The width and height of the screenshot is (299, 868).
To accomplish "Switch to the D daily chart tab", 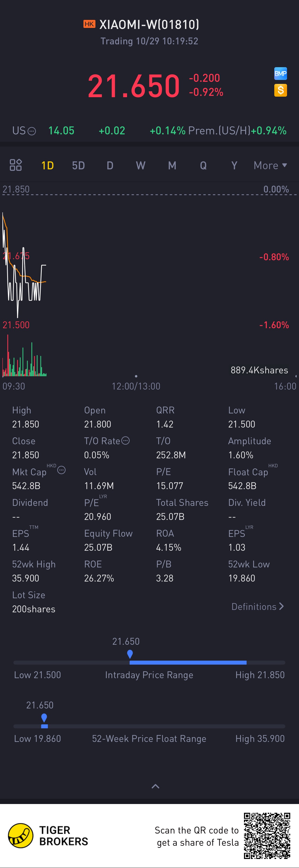I will pos(110,165).
